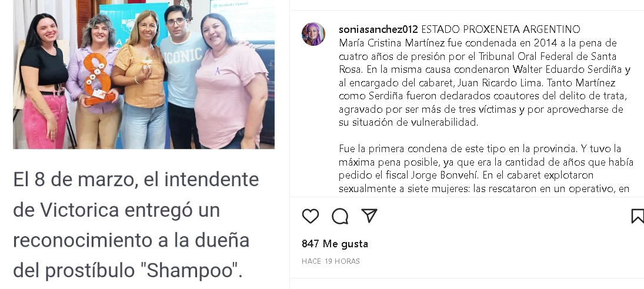Like the post with the heart icon
Viewport: 644px width, 289px height.
[310, 216]
